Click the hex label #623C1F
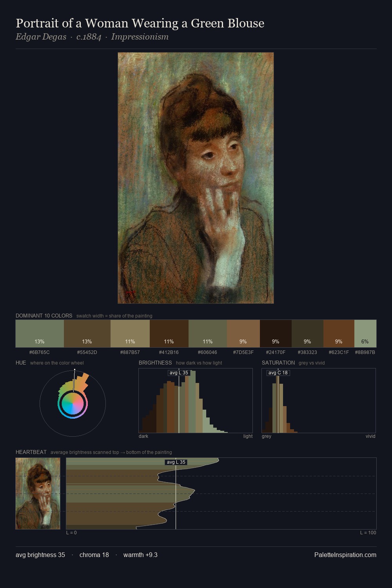 [x=339, y=352]
